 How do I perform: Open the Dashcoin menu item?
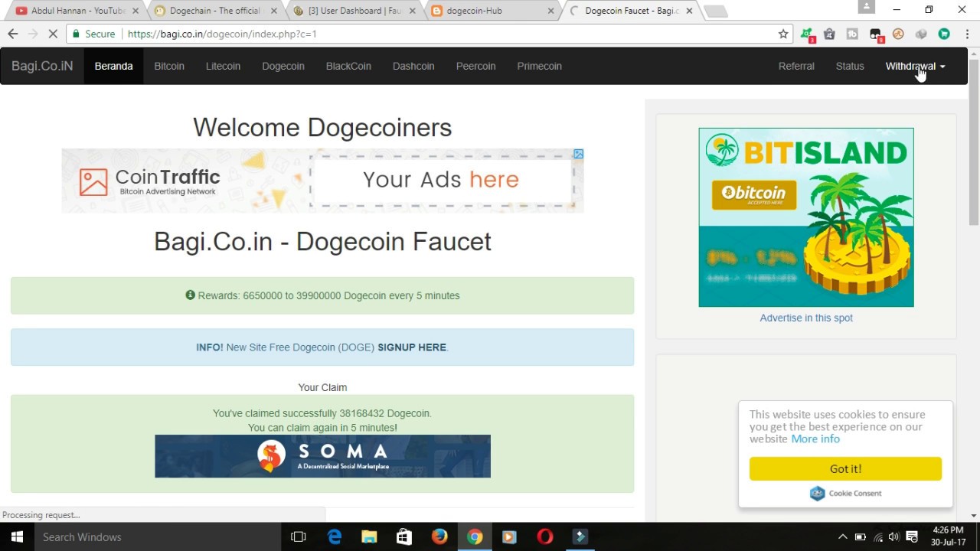413,66
